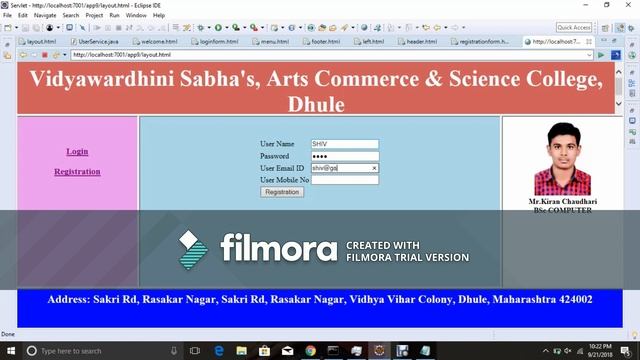
Task: Open Mail app from taskbar
Action: pos(287,351)
